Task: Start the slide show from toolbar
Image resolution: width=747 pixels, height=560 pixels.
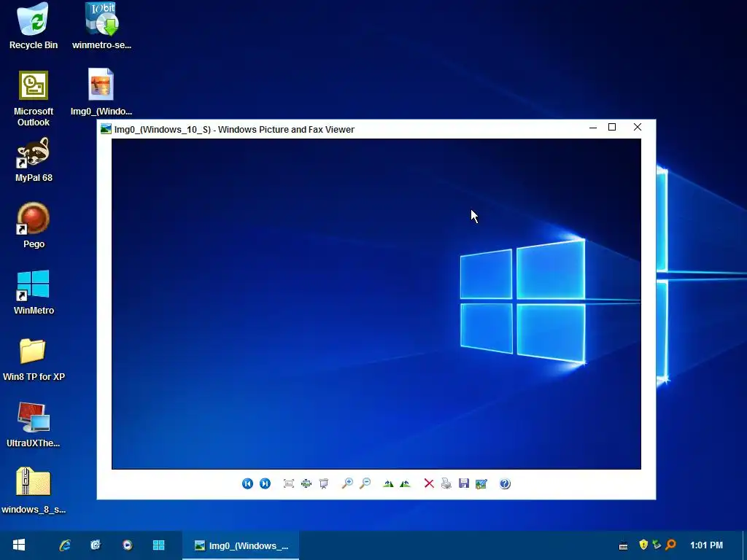Action: [324, 484]
